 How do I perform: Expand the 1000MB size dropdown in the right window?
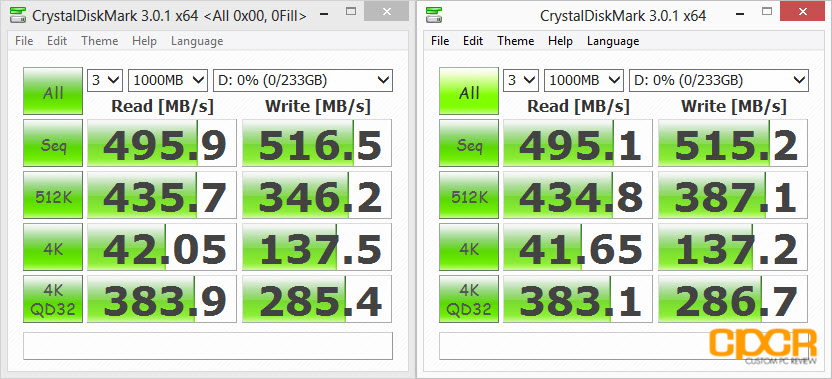point(584,80)
